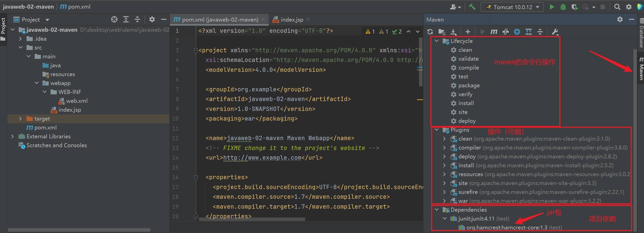Open the Tomcat 10.0.12 run configuration dropdown

click(x=512, y=7)
